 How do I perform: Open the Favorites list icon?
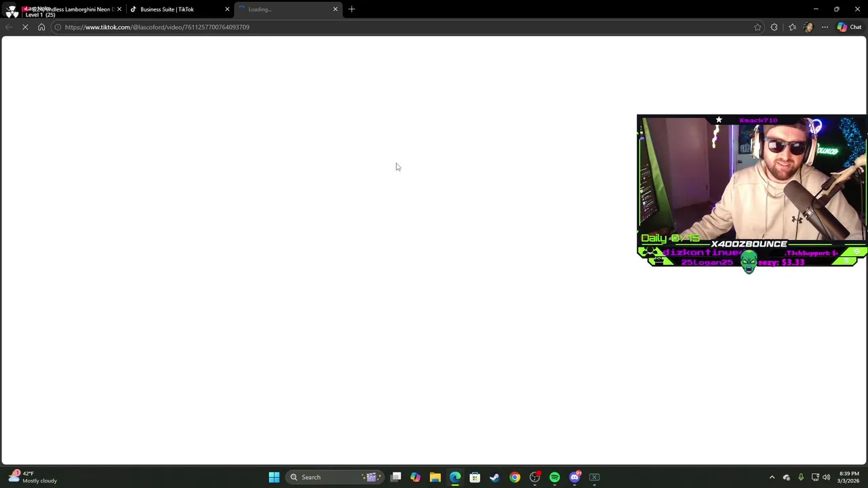pyautogui.click(x=792, y=27)
